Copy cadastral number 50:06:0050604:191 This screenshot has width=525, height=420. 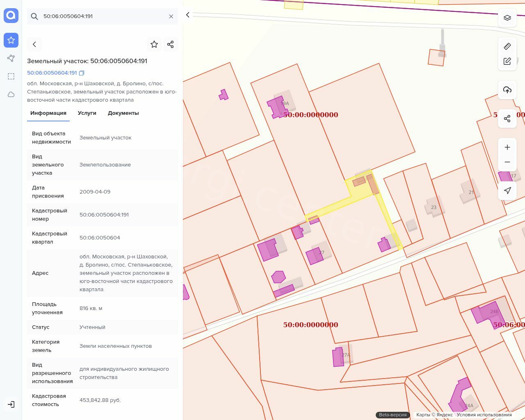(x=82, y=73)
